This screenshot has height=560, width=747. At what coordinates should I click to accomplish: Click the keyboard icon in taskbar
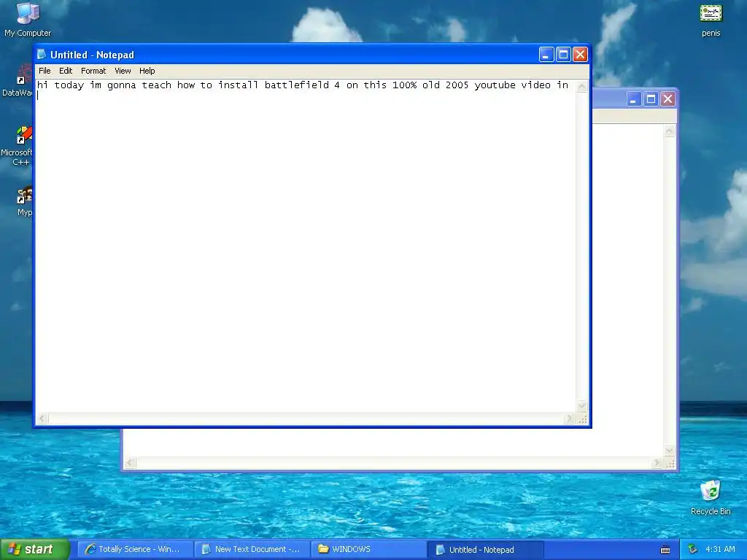pos(665,550)
